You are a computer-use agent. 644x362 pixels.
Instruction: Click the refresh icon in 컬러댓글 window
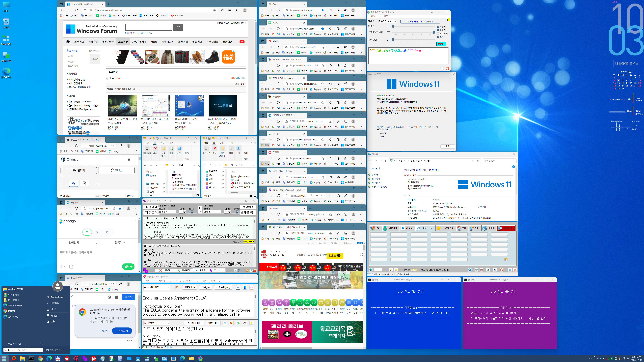(x=442, y=68)
